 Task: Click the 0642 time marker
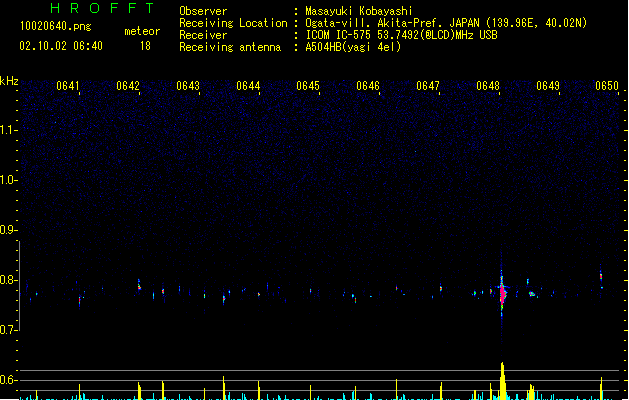pyautogui.click(x=128, y=86)
